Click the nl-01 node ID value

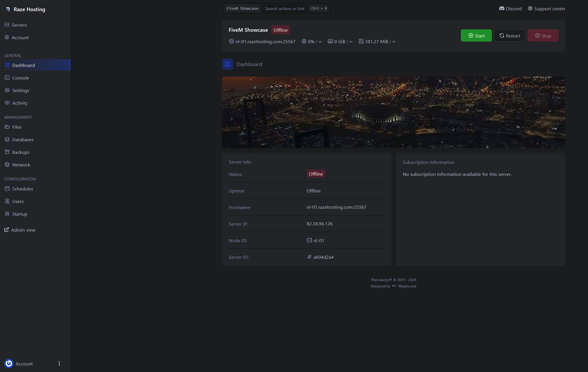pyautogui.click(x=319, y=240)
